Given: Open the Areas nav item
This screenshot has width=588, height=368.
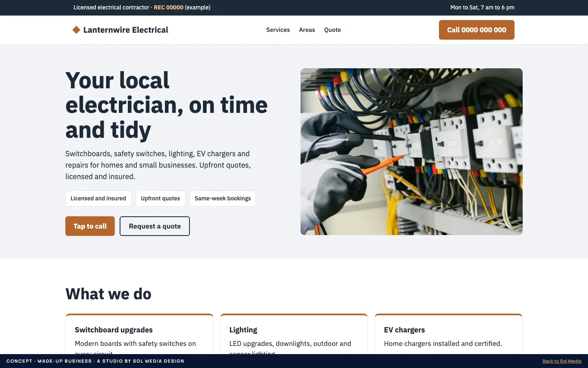Looking at the screenshot, I should coord(307,30).
